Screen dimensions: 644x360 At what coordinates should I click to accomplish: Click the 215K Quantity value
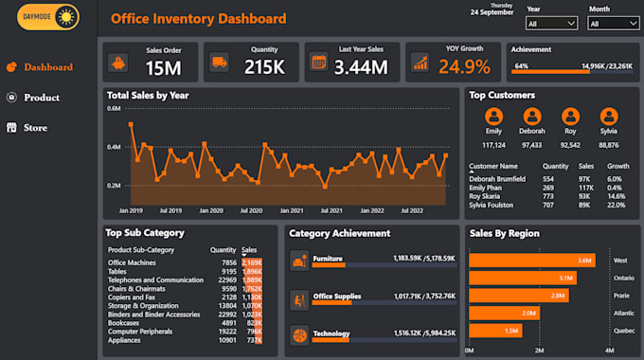(x=264, y=67)
